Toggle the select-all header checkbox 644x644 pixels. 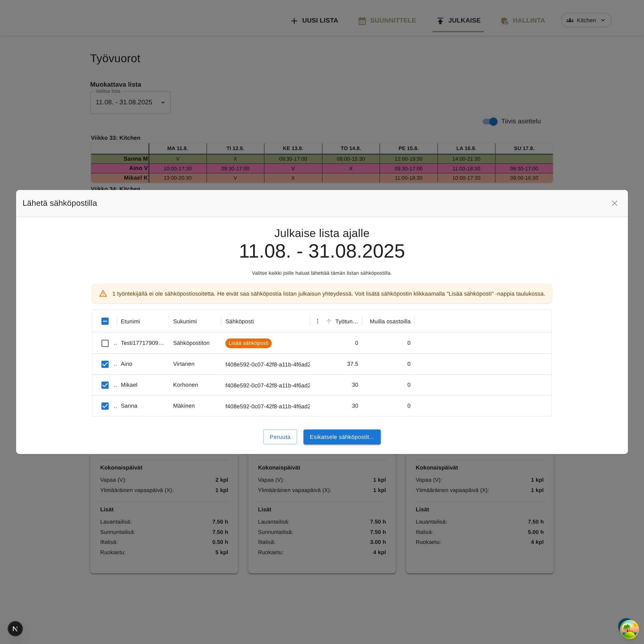coord(105,321)
